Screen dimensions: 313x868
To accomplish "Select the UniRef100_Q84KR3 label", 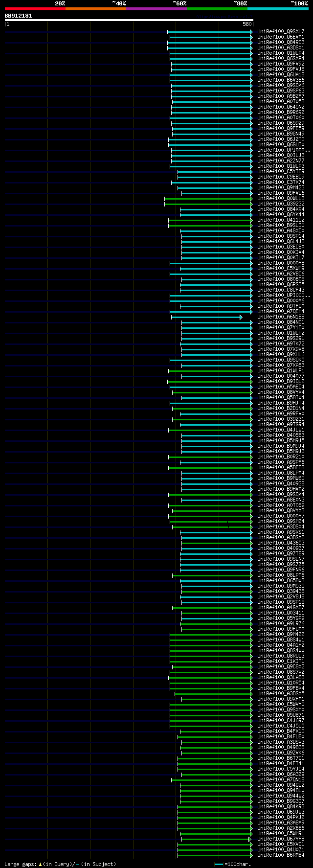I will (x=281, y=806).
